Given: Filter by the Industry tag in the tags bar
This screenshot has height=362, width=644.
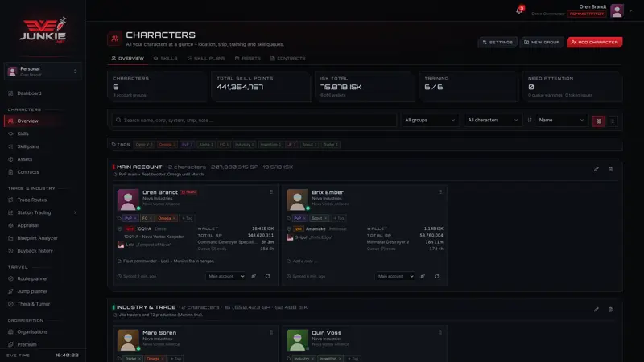Looking at the screenshot, I should (x=245, y=145).
